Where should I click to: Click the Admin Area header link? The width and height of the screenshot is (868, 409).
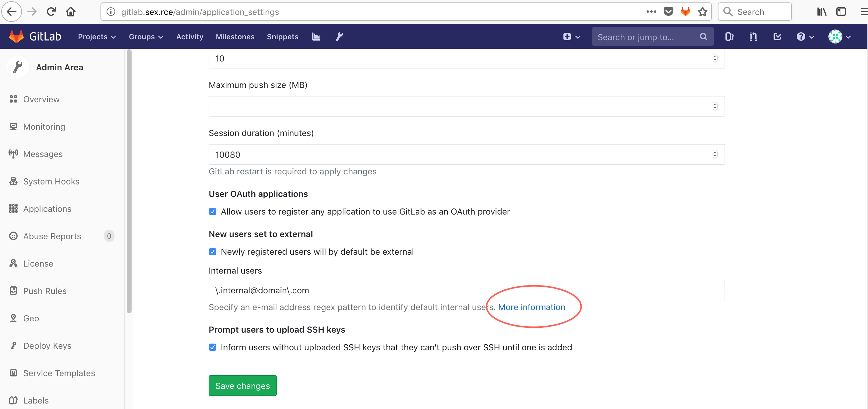click(60, 67)
